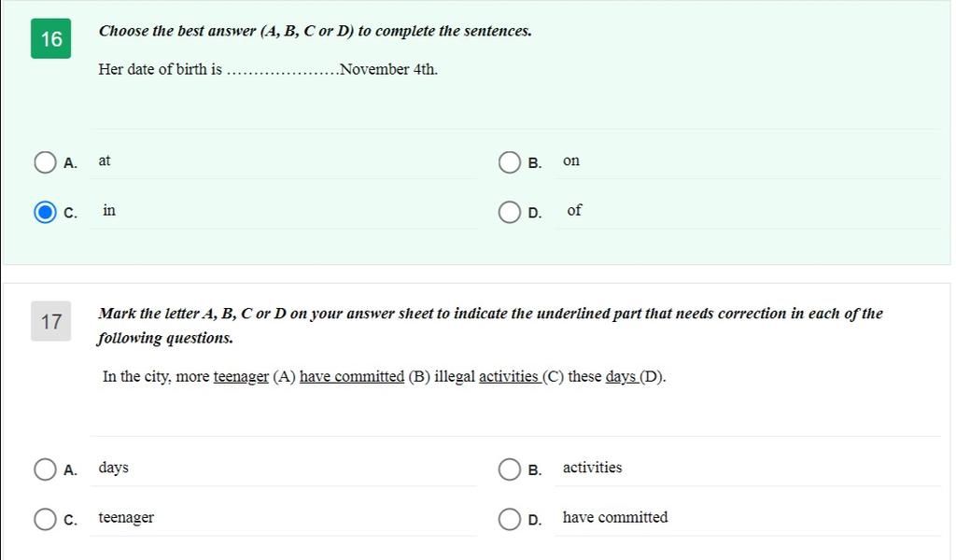
Task: Click the 'activities' answer option text
Action: pyautogui.click(x=592, y=468)
